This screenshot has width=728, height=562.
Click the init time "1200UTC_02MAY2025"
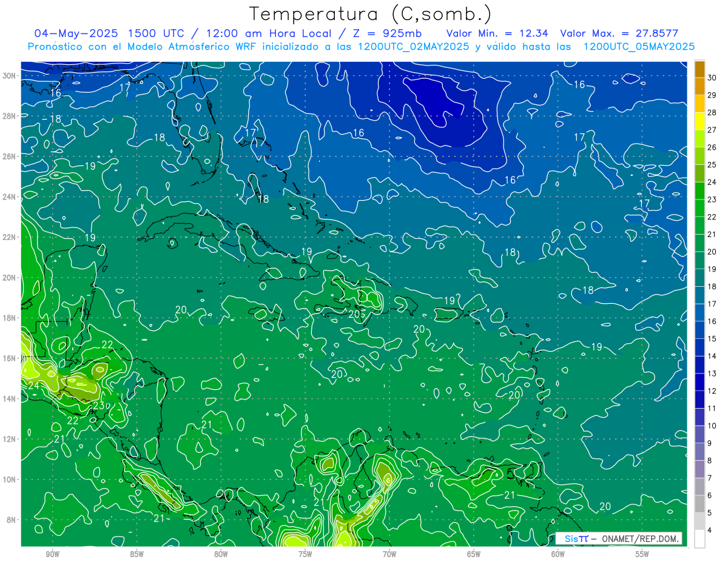coord(413,47)
